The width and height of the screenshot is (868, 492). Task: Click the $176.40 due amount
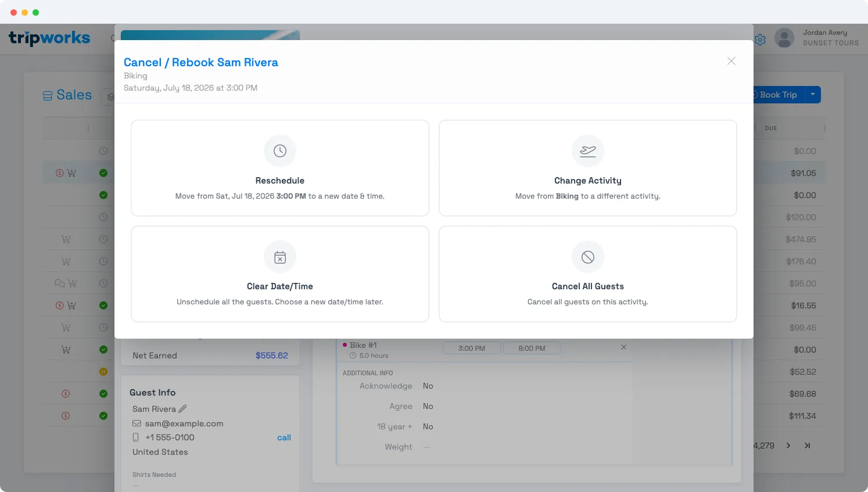(x=801, y=261)
